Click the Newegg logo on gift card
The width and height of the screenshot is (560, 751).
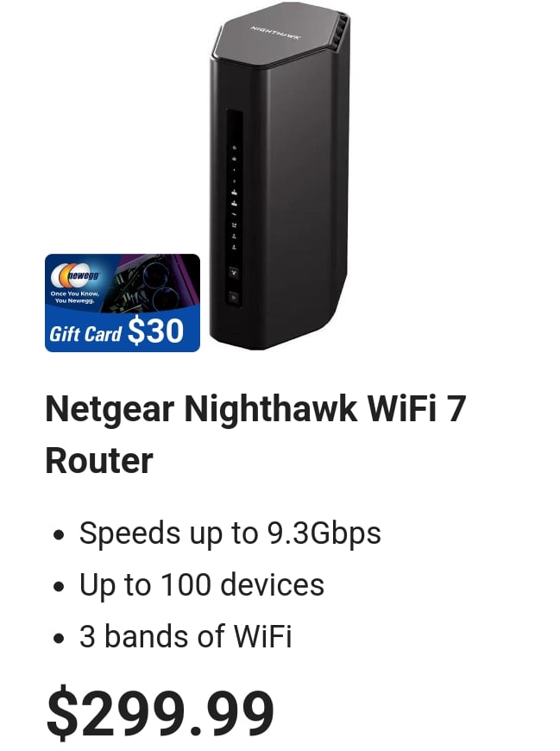(76, 275)
